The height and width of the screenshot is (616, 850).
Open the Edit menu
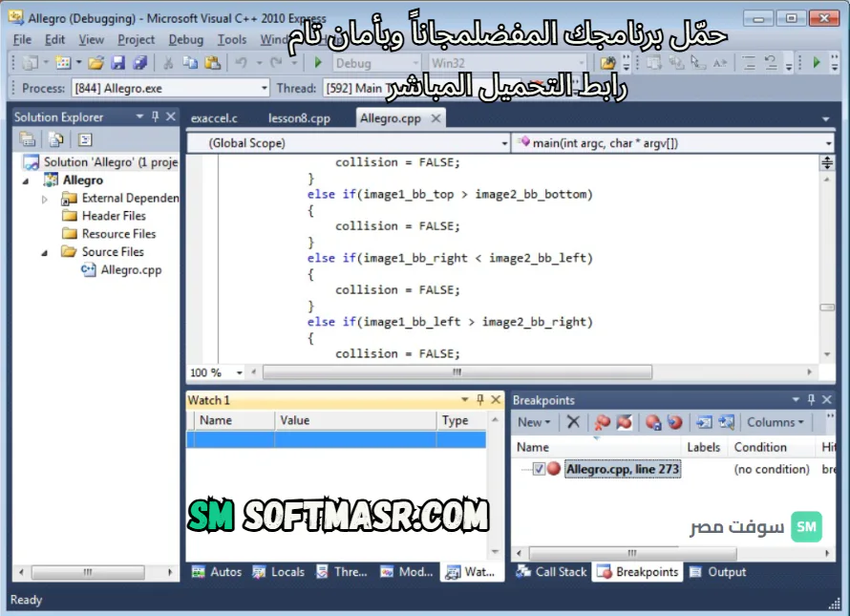(54, 39)
